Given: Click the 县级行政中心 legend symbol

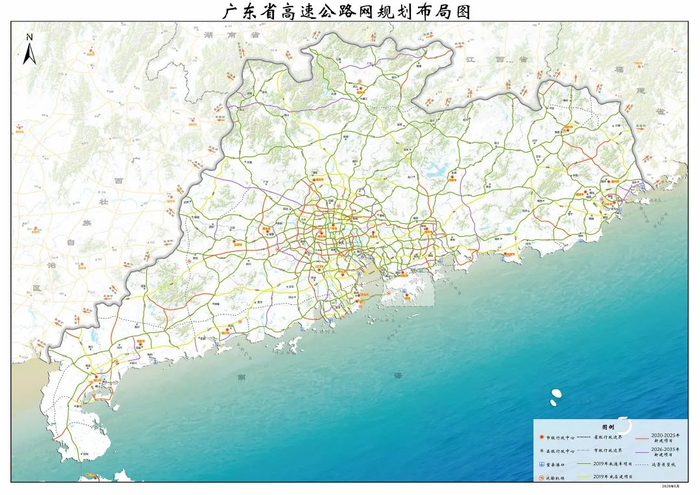Looking at the screenshot, I should click(542, 450).
